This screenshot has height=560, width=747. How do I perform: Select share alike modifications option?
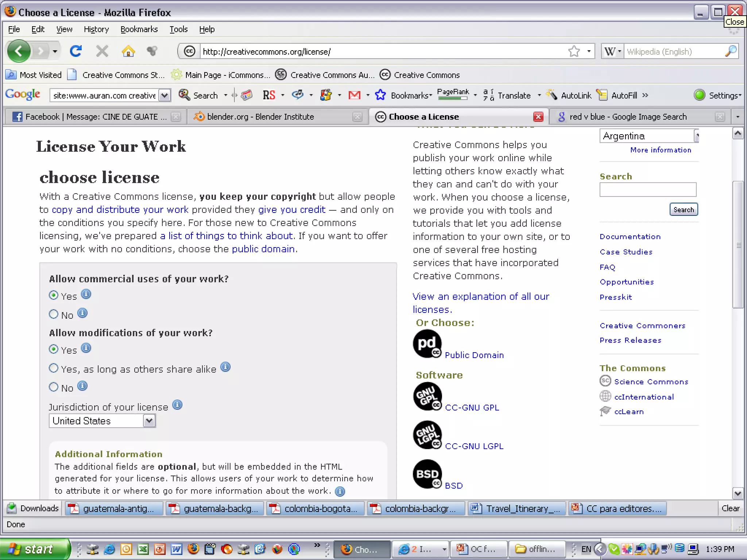(54, 368)
